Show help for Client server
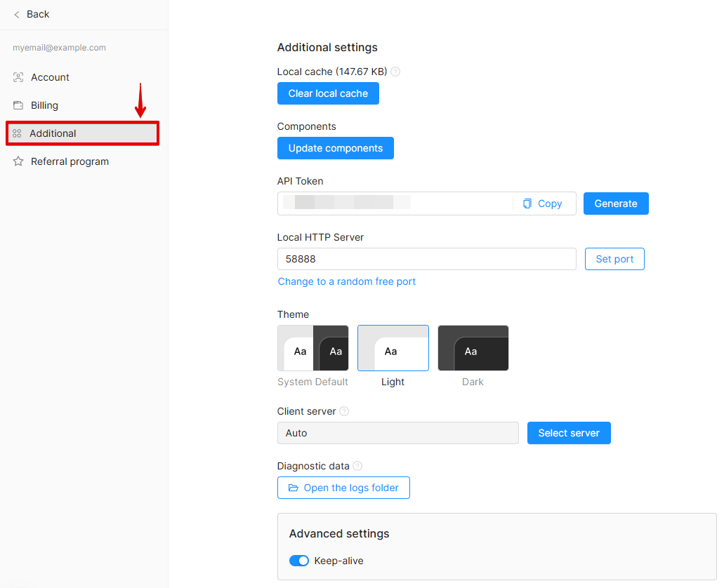Viewport: 724px width, 588px height. coord(344,411)
